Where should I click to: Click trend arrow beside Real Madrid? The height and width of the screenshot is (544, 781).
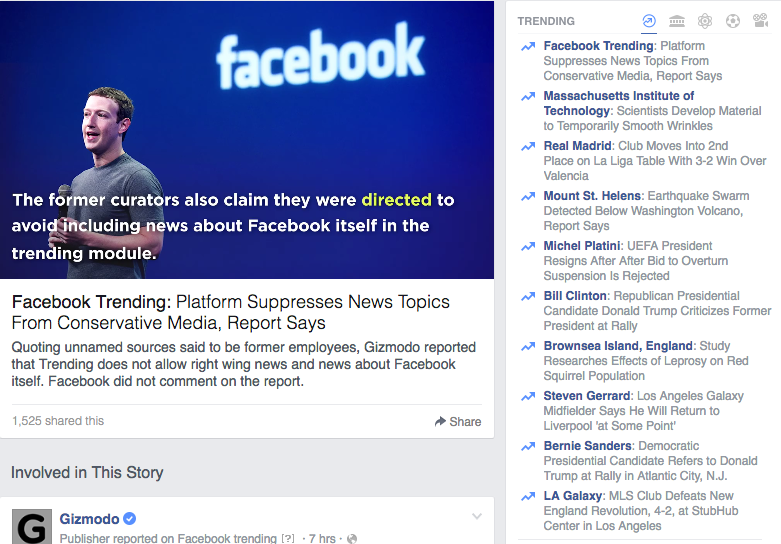(528, 146)
